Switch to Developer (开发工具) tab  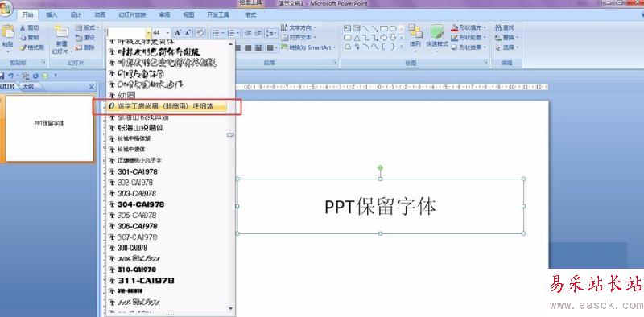(x=218, y=15)
